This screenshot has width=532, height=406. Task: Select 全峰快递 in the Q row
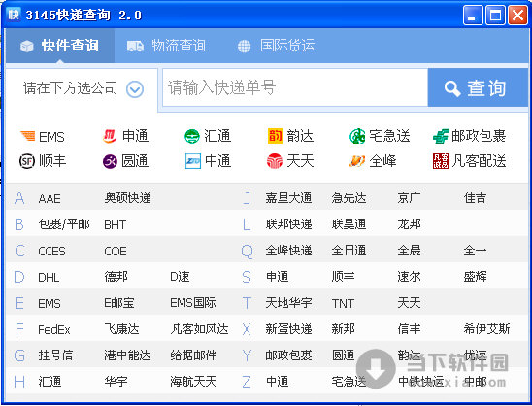click(x=288, y=251)
